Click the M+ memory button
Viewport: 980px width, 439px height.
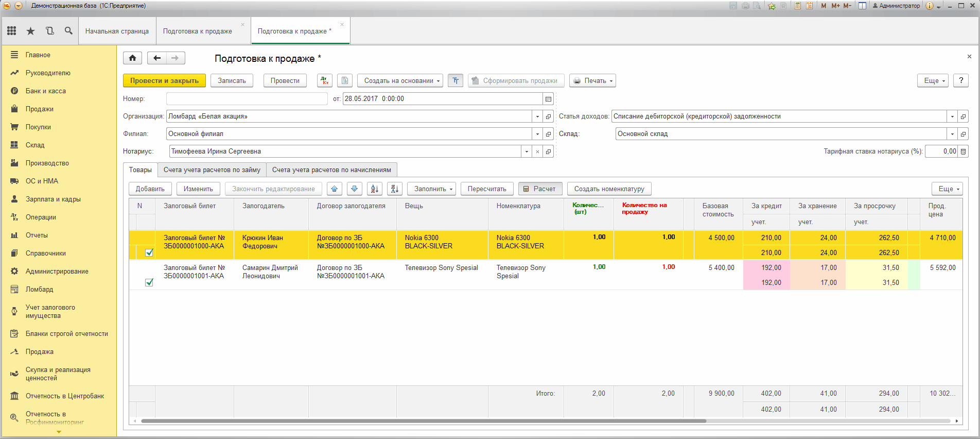[x=835, y=6]
